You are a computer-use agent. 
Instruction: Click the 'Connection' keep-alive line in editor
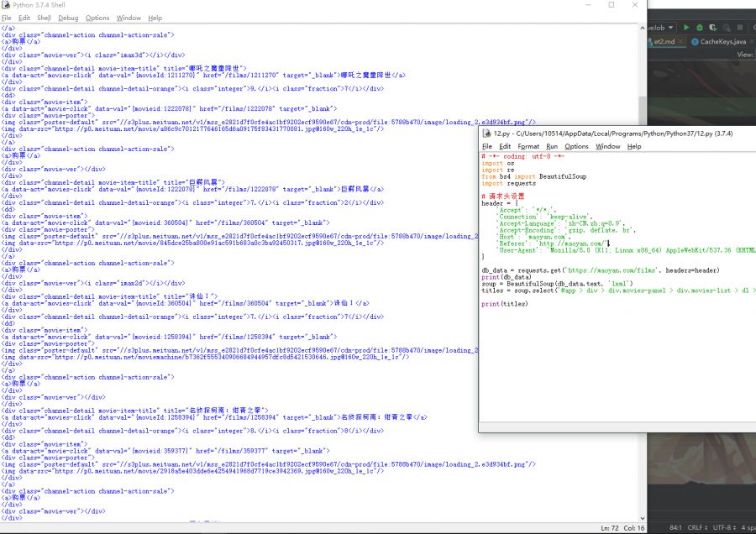tap(545, 217)
